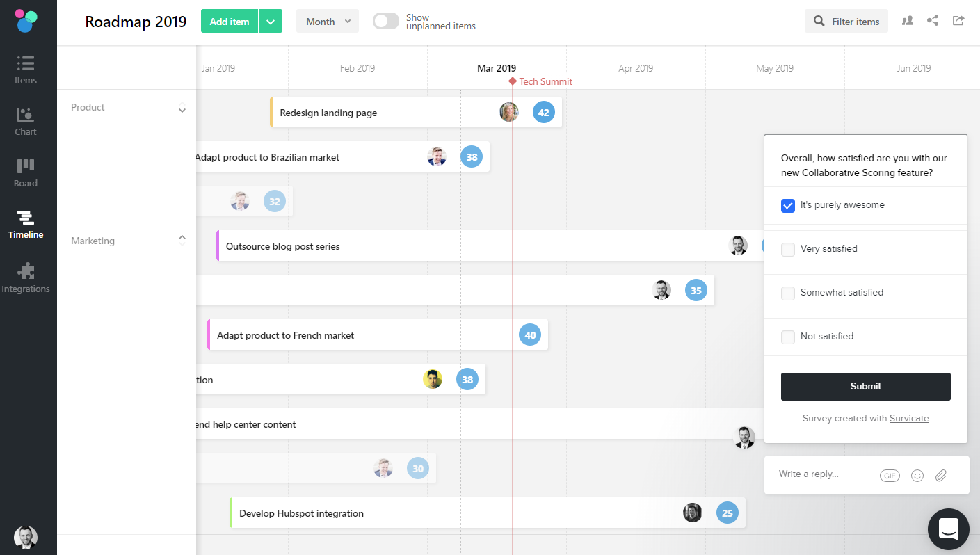The width and height of the screenshot is (980, 555).
Task: Open the invite teammates icon
Action: 907,21
